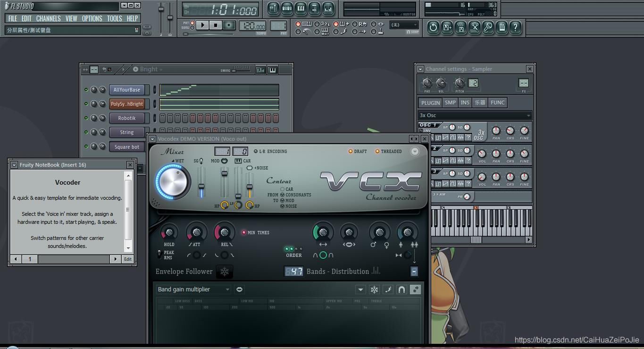Flip the PEAK / RMS switch
644x349 pixels.
(x=159, y=255)
